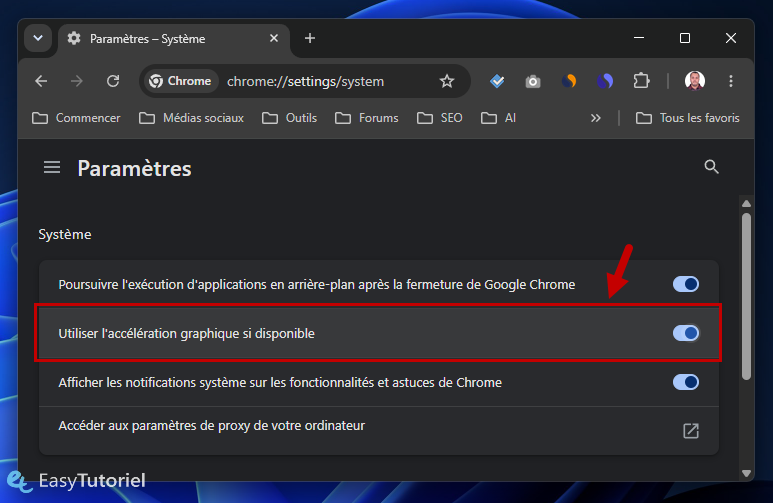Click the Système section heading

65,234
